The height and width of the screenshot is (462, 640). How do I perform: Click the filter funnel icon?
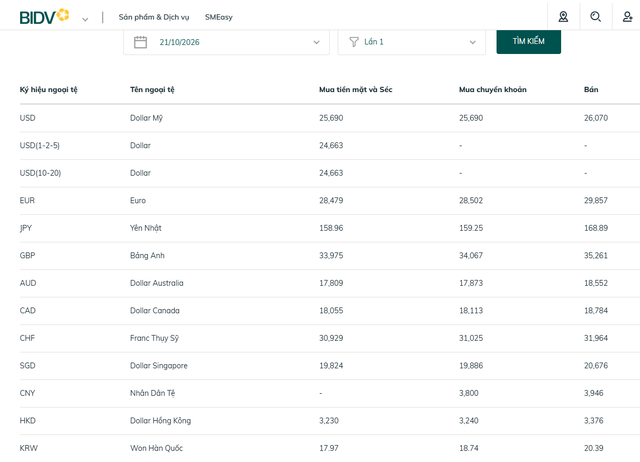pyautogui.click(x=354, y=42)
